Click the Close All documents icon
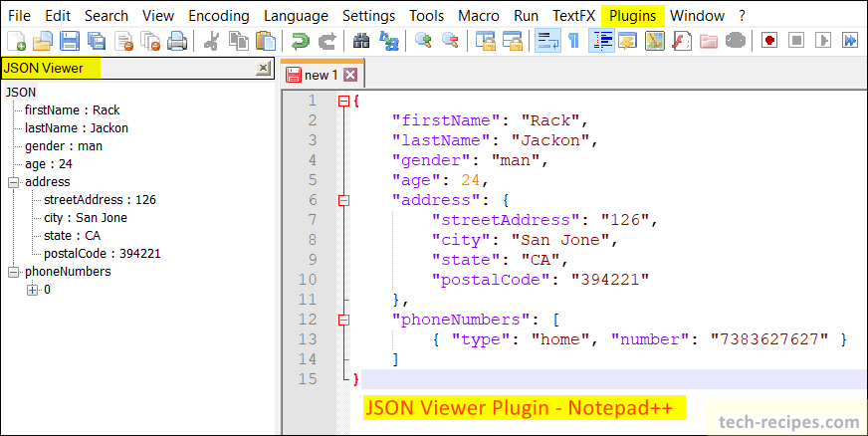The height and width of the screenshot is (436, 868). [150, 41]
